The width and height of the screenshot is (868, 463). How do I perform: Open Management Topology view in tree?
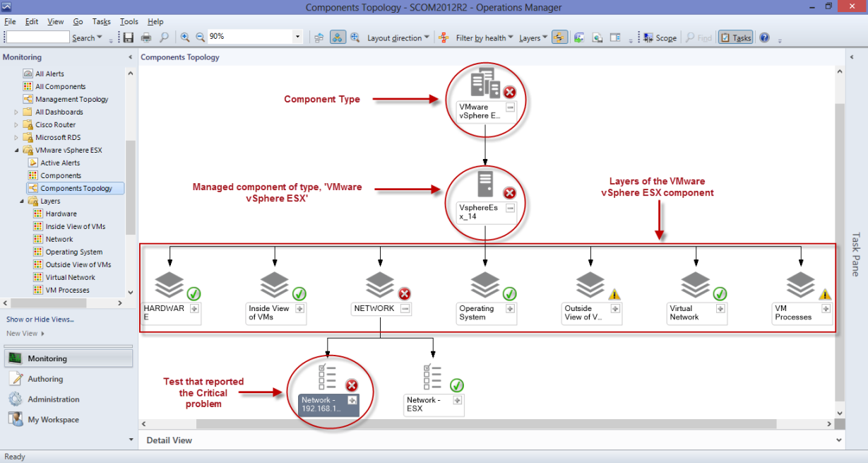point(71,99)
